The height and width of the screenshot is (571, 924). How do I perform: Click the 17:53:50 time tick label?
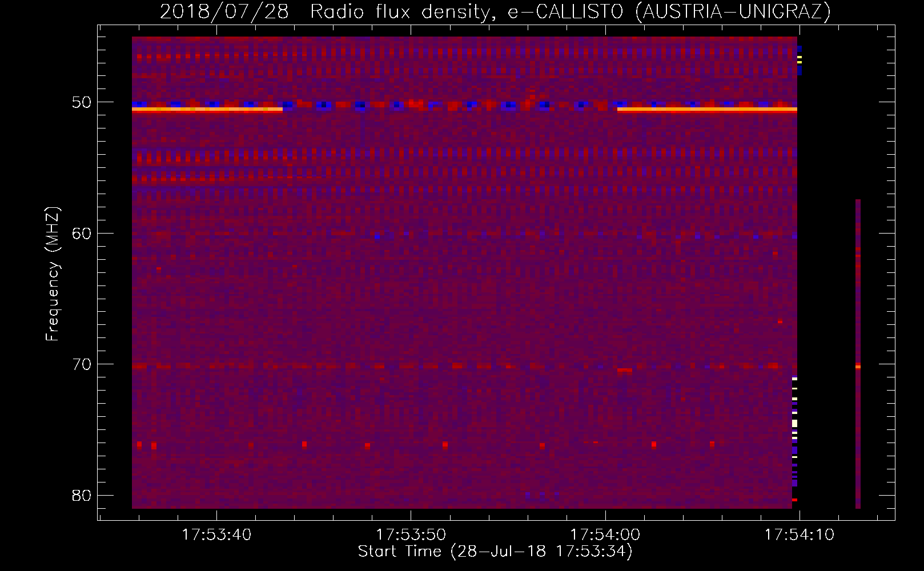coord(411,535)
